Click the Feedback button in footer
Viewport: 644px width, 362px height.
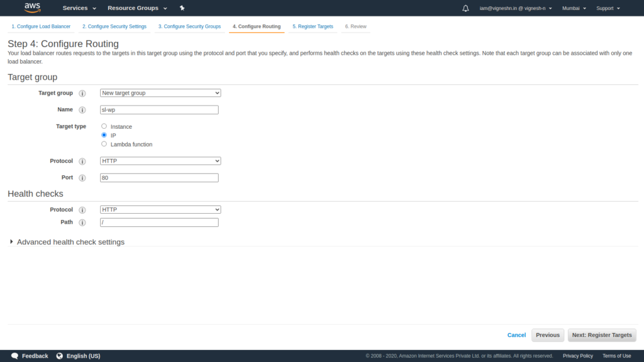(30, 356)
